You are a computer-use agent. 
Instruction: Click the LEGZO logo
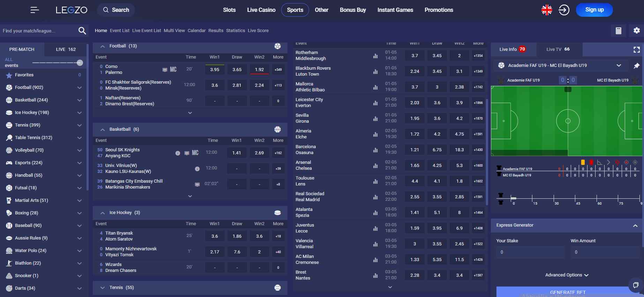72,10
